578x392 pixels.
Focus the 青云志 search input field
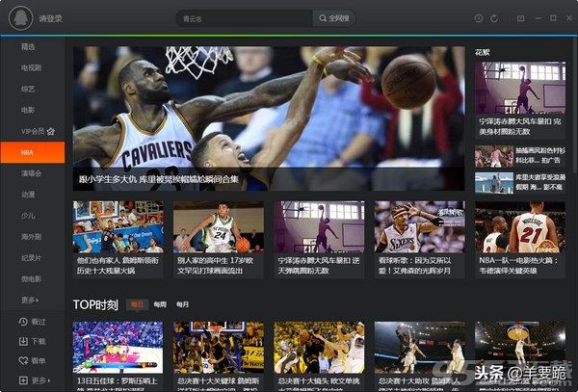(245, 18)
